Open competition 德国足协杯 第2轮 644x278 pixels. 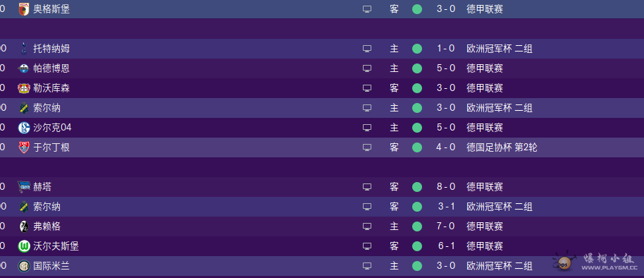coord(502,147)
